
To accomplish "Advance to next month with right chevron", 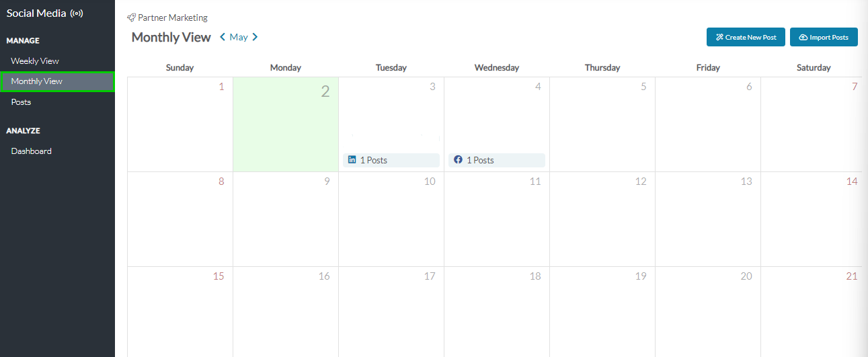I will pyautogui.click(x=255, y=37).
